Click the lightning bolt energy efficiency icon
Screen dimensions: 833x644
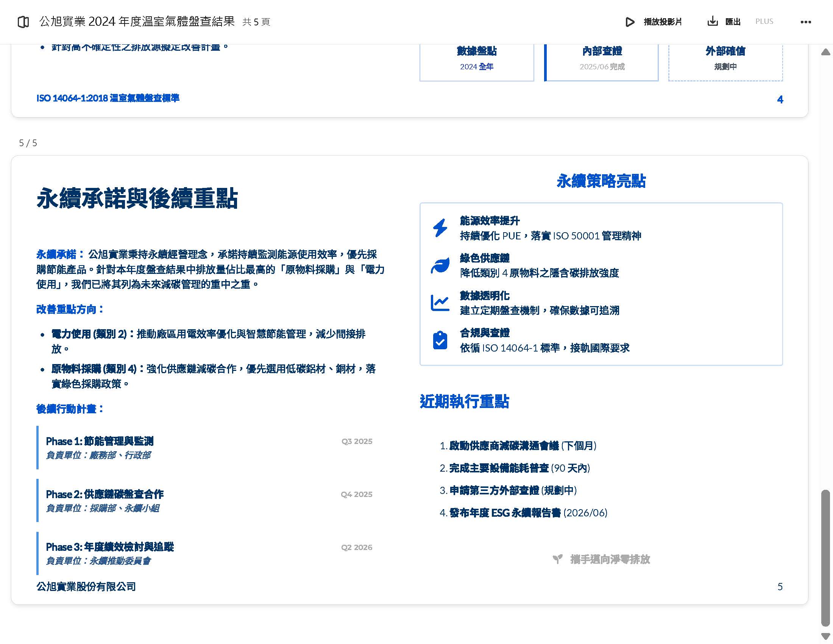[440, 228]
